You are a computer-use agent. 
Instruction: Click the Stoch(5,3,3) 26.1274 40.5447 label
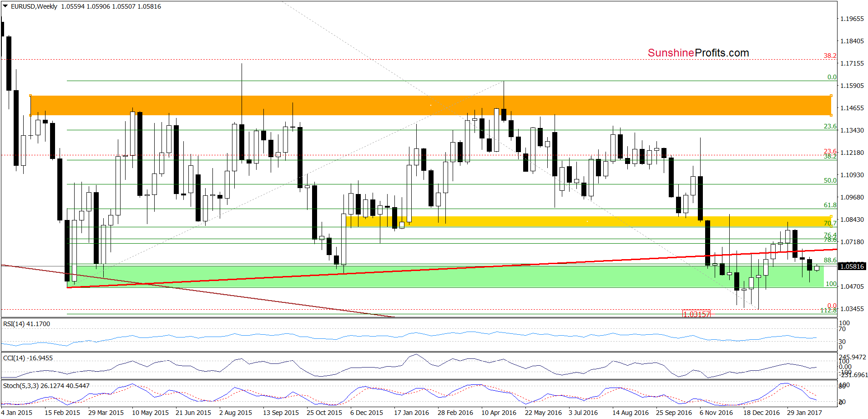(x=46, y=386)
